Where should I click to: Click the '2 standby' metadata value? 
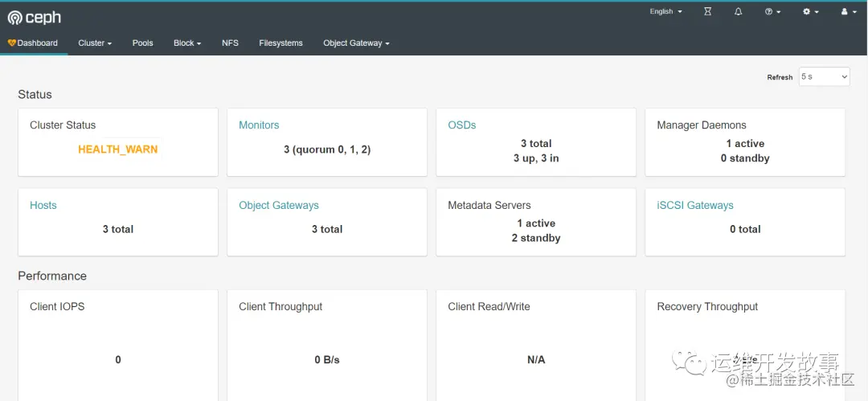click(536, 238)
